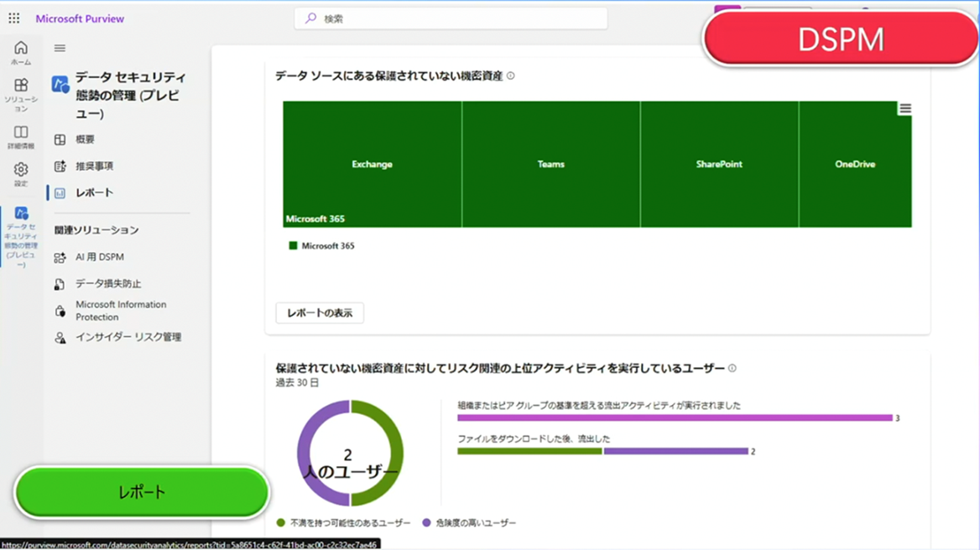Click the Microsoft Information Protection lock icon
This screenshot has width=980, height=550.
[60, 311]
